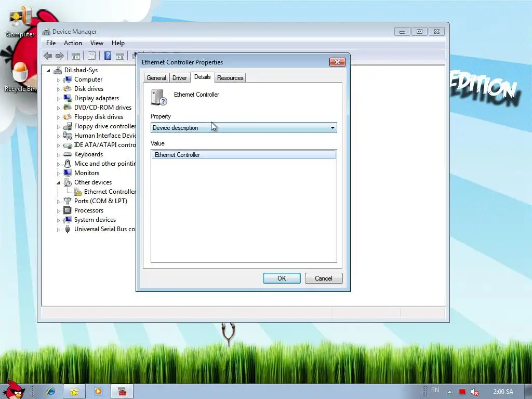Screen dimensions: 532x399
Task: Switch to the Driver tab
Action: [x=179, y=78]
